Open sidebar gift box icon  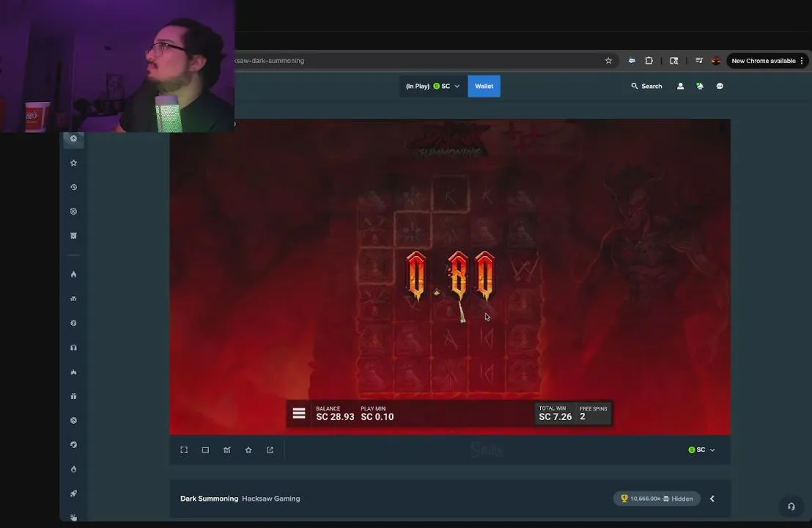pos(73,396)
